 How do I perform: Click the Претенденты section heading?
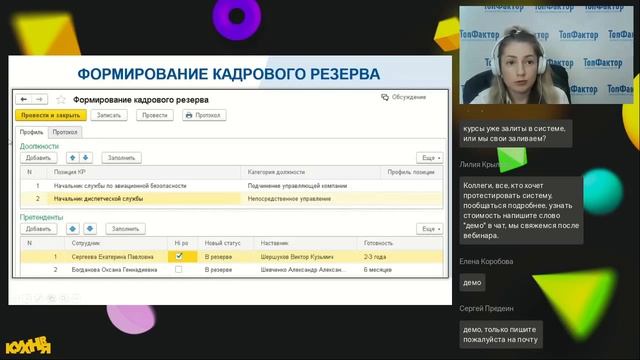41,217
